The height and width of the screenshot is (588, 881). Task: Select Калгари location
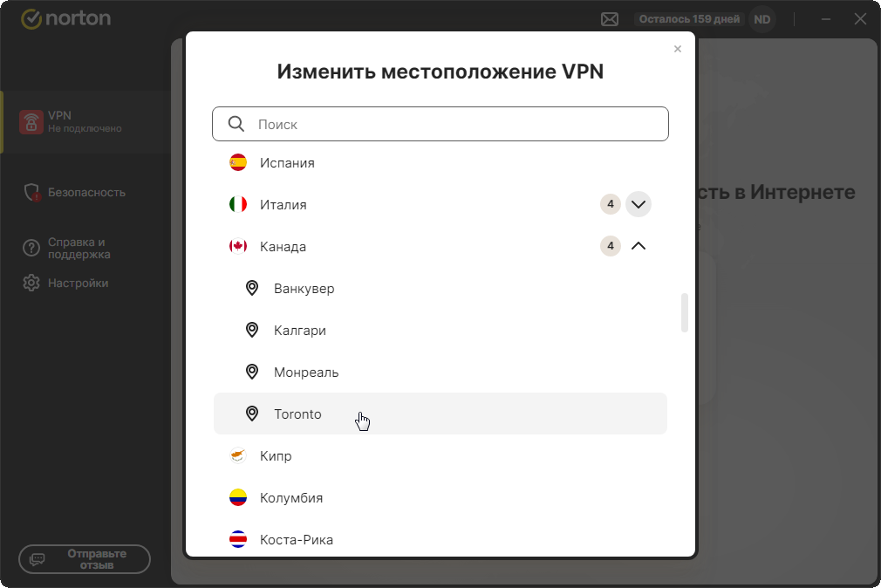tap(299, 331)
